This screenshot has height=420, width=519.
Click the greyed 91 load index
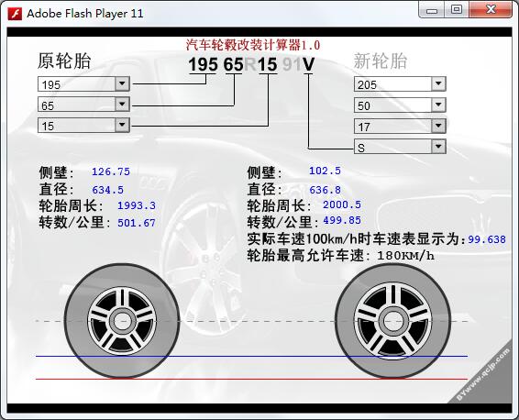coord(293,64)
